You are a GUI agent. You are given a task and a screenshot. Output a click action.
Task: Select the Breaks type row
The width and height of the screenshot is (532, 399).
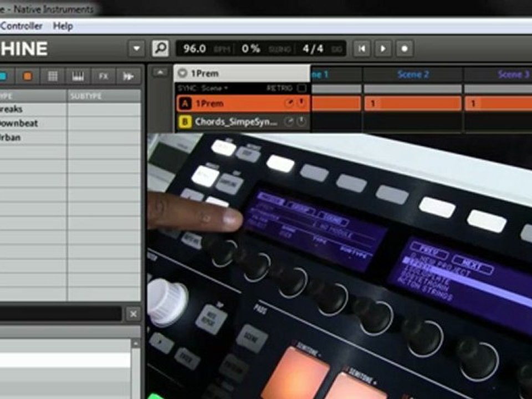33,109
